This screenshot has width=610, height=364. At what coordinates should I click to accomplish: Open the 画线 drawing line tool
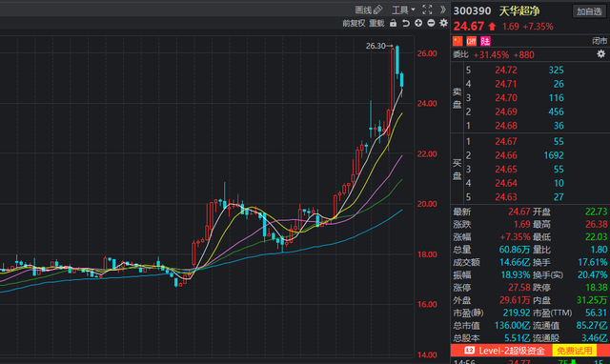pos(369,10)
